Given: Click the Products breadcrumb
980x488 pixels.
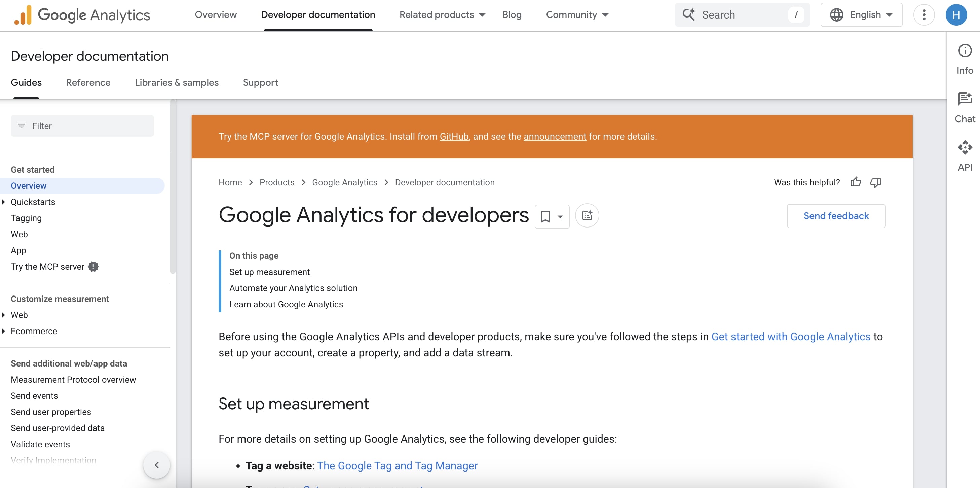Looking at the screenshot, I should (x=276, y=182).
